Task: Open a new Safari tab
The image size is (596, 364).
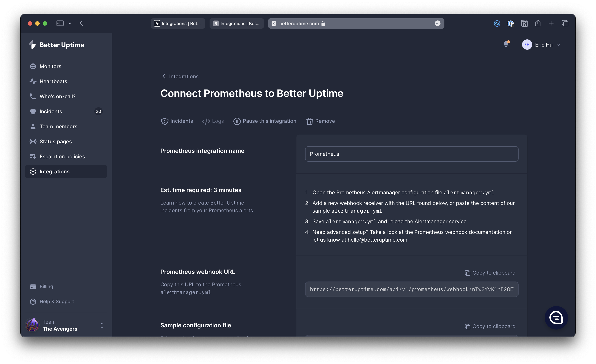Action: click(551, 23)
